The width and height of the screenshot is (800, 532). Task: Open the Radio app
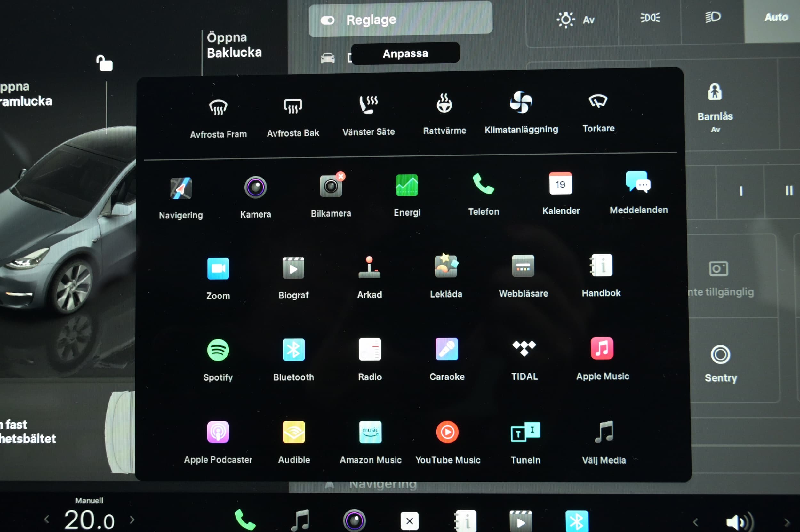point(370,359)
